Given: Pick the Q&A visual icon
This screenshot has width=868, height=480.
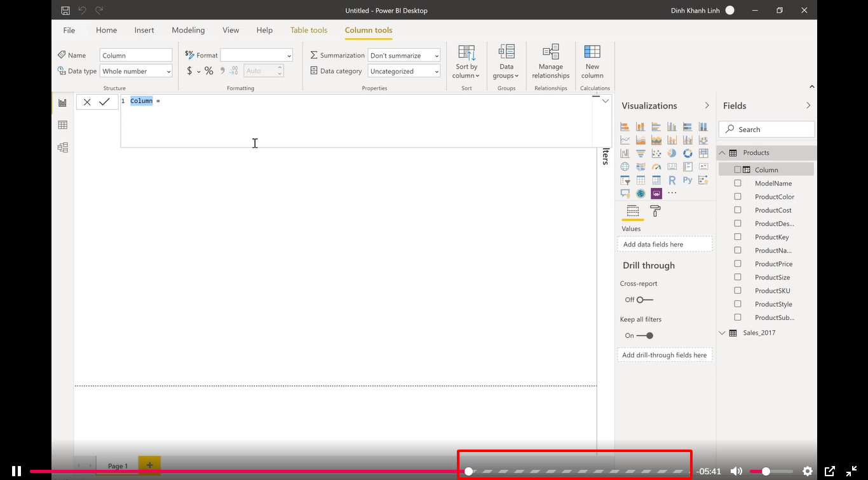Looking at the screenshot, I should coord(625,194).
